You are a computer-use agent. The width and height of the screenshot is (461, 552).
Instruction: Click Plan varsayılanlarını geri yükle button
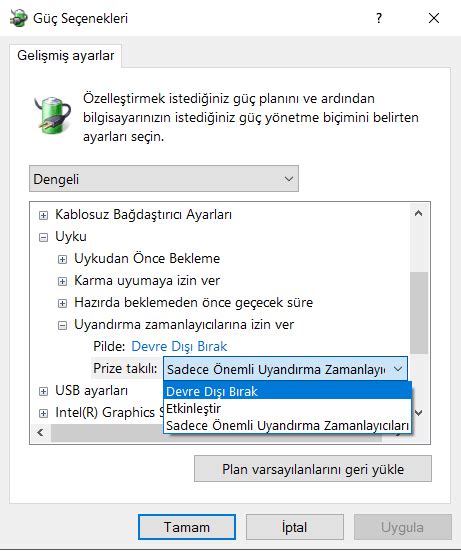tap(313, 469)
